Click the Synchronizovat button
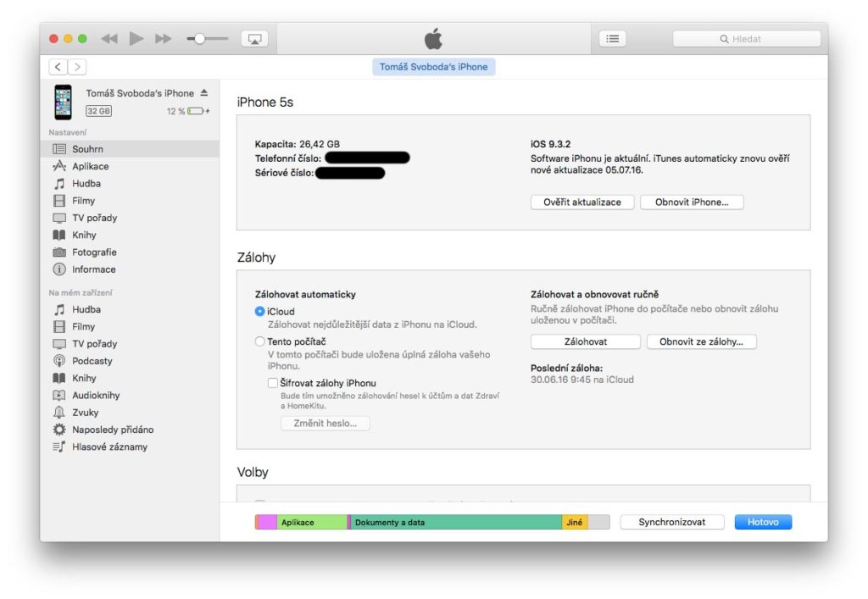 (x=672, y=522)
